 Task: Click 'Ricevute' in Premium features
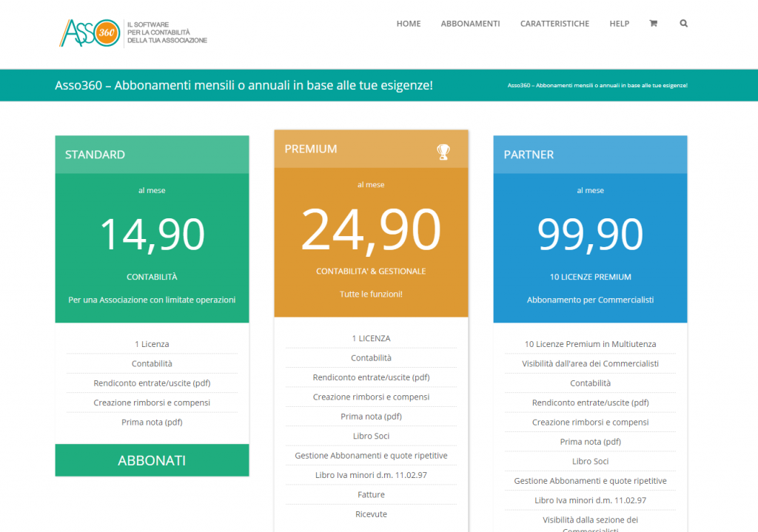371,514
